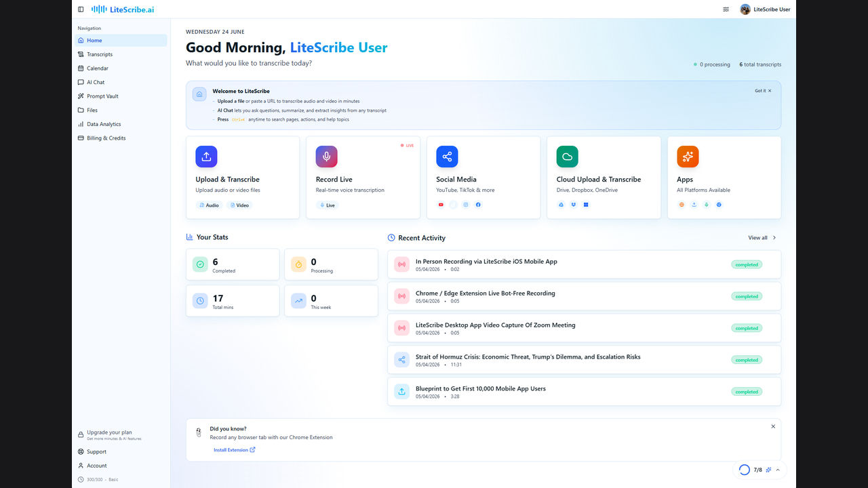Click upload icon on Blueprint row
The image size is (868, 488).
[401, 392]
